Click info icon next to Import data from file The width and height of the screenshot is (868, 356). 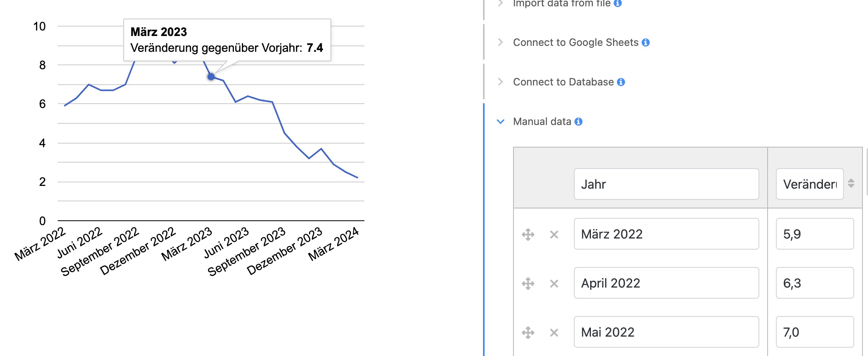(618, 3)
